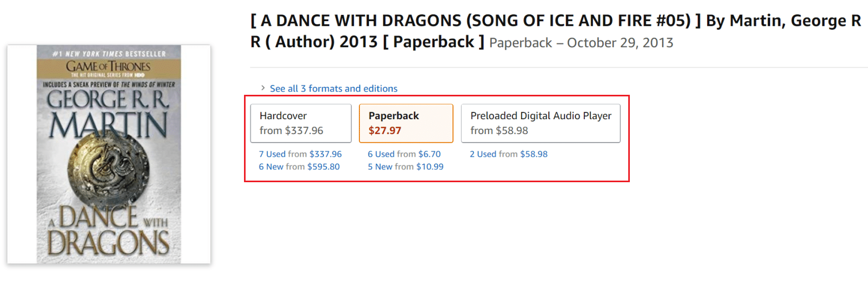
Task: Select the Paperback format option
Action: (406, 123)
